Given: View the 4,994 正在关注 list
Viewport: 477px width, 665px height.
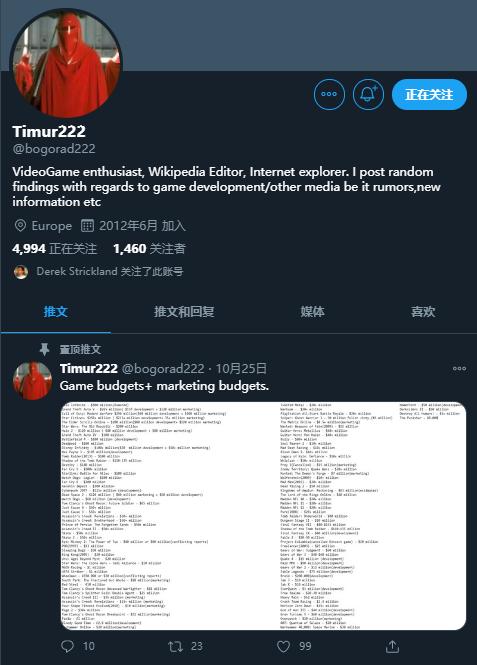Looking at the screenshot, I should tap(54, 249).
